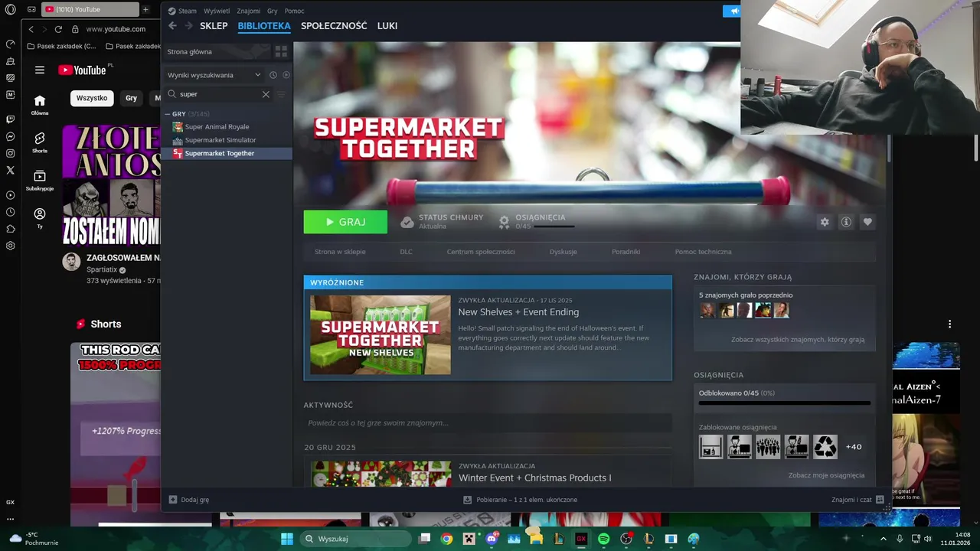Image resolution: width=980 pixels, height=551 pixels.
Task: Click the recent activity clock filter icon
Action: [x=273, y=75]
